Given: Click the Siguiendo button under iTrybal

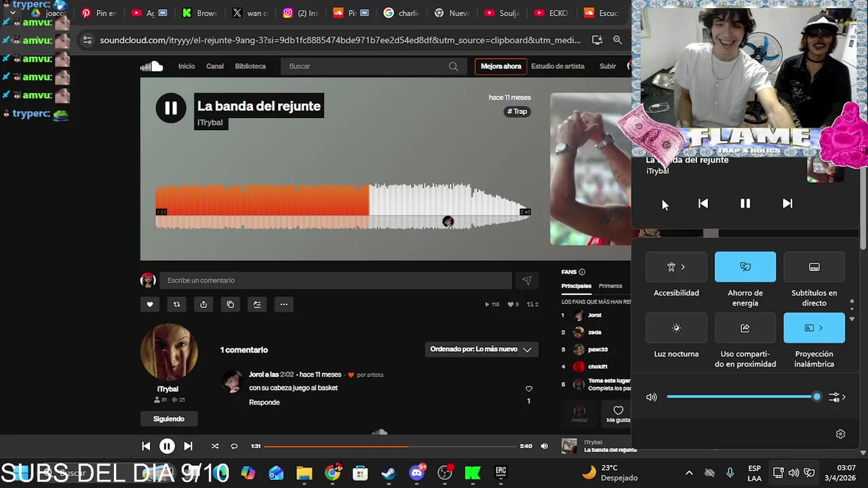Looking at the screenshot, I should pos(169,419).
